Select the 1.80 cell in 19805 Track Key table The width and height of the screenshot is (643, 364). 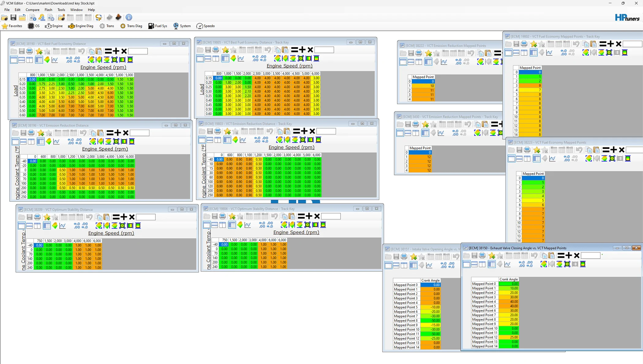click(228, 83)
